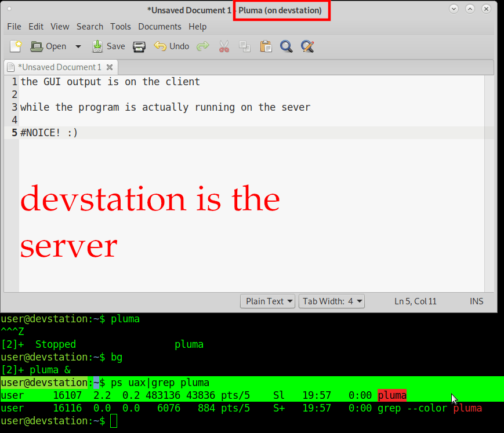The width and height of the screenshot is (504, 433).
Task: Select the Unsaved Document 1 tab
Action: tap(58, 67)
